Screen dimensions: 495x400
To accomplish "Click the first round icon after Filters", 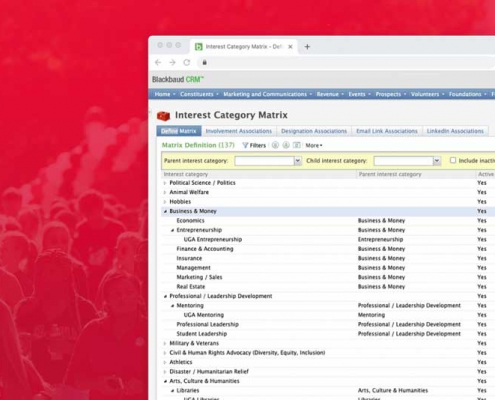I will [x=275, y=145].
